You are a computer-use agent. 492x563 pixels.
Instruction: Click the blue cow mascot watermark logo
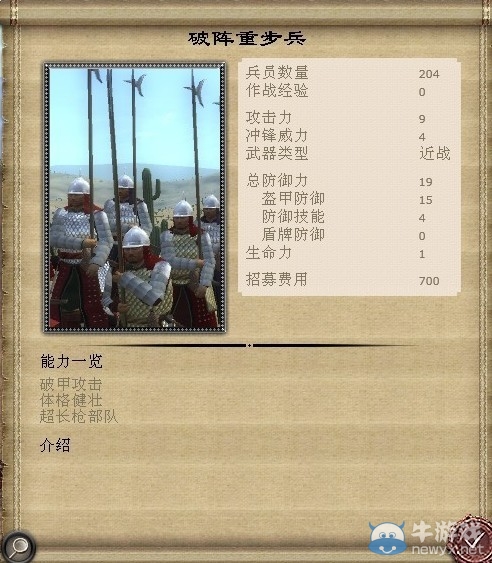pyautogui.click(x=387, y=538)
